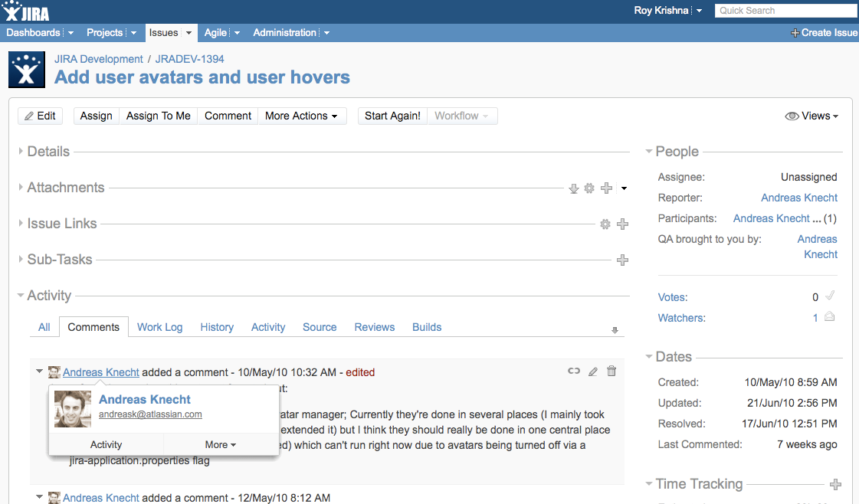This screenshot has width=859, height=504.
Task: Click Create Issue plus button
Action: coord(825,33)
